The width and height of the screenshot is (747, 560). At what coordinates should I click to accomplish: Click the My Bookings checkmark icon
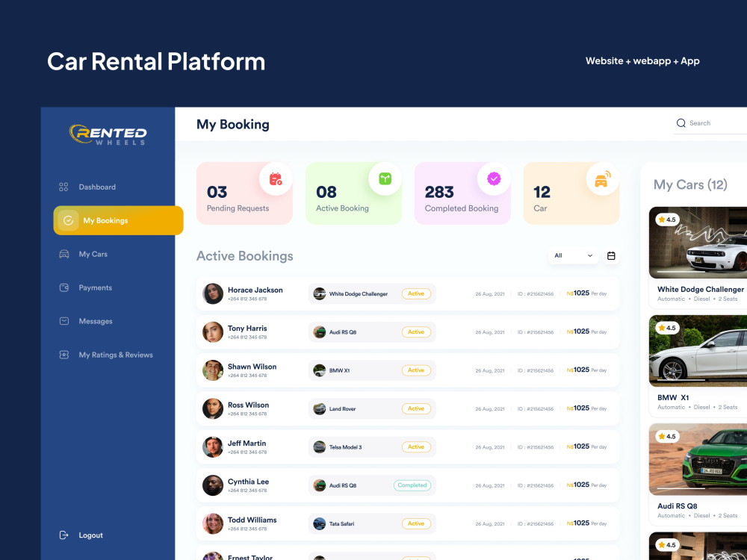68,220
